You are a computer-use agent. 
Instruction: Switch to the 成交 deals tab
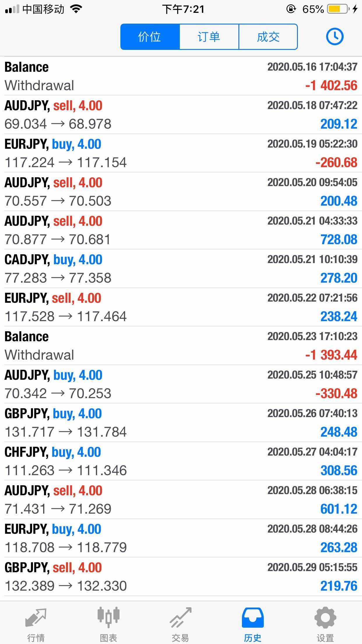tap(268, 37)
